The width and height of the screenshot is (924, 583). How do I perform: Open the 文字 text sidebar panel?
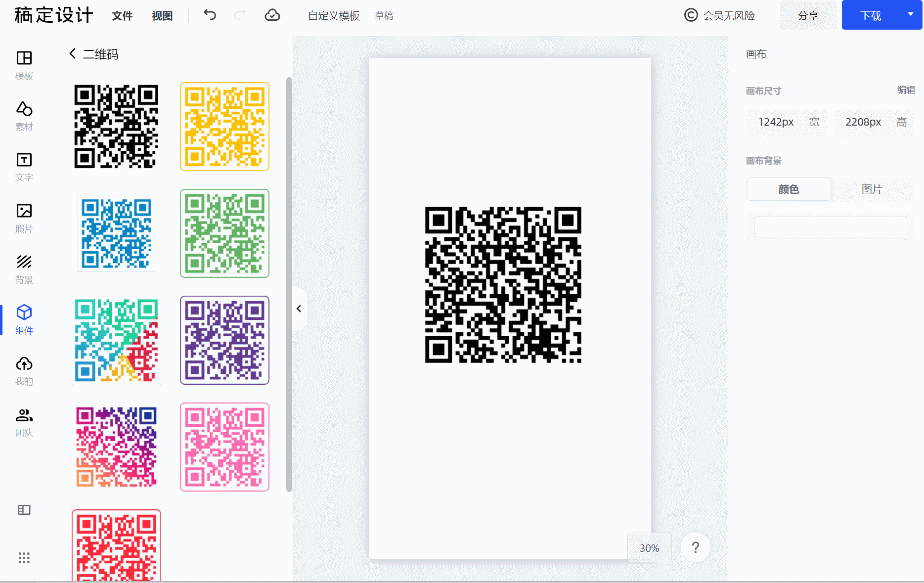pos(24,167)
